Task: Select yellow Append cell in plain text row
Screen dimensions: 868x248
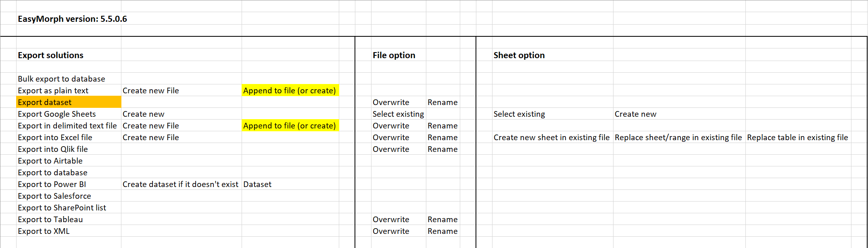Action: click(290, 90)
